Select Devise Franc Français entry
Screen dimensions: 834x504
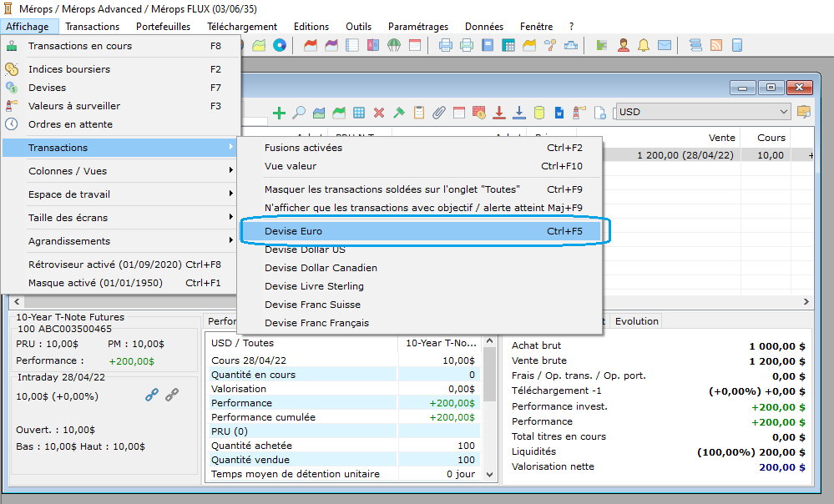point(420,323)
